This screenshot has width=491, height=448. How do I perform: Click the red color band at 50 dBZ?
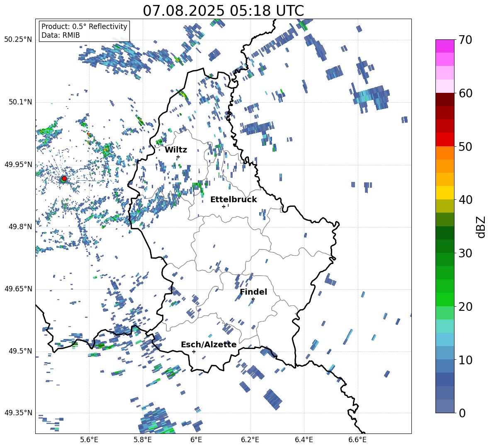[445, 140]
